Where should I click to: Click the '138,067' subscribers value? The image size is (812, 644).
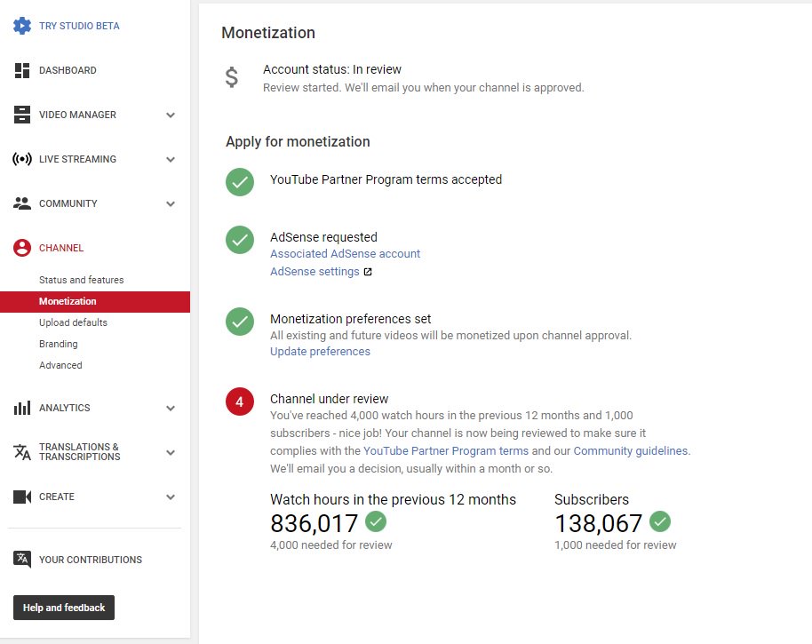pos(598,523)
